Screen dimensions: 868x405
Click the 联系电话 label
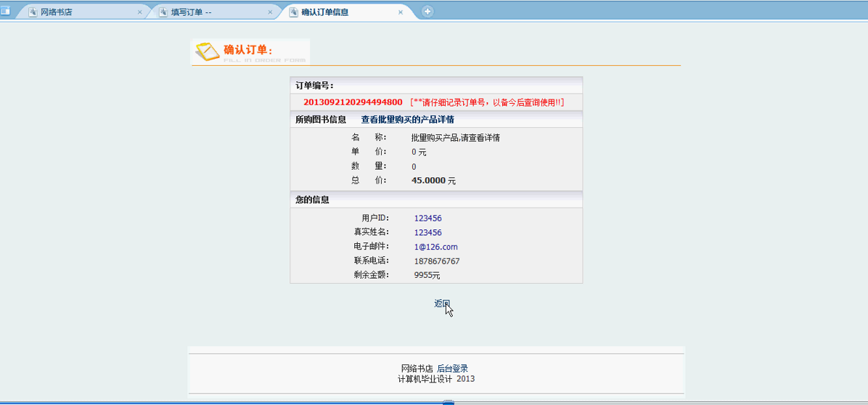pyautogui.click(x=372, y=261)
